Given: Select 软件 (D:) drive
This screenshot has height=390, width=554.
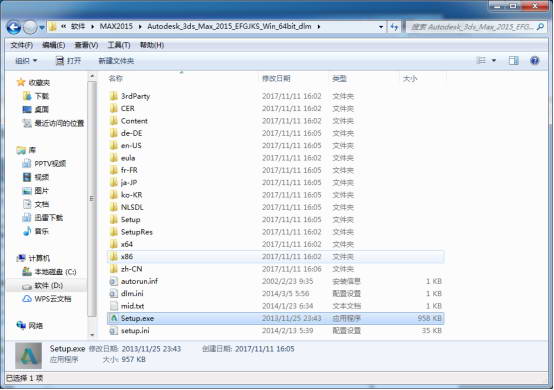Looking at the screenshot, I should point(48,285).
